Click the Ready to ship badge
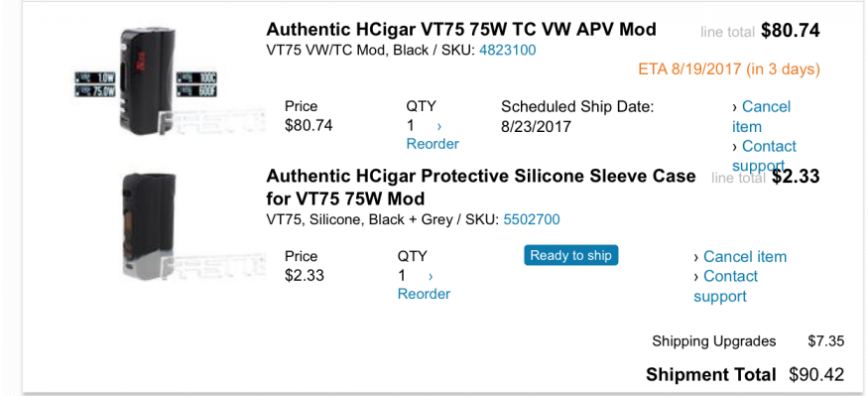Viewport: 868px width, 396px height. pyautogui.click(x=570, y=255)
